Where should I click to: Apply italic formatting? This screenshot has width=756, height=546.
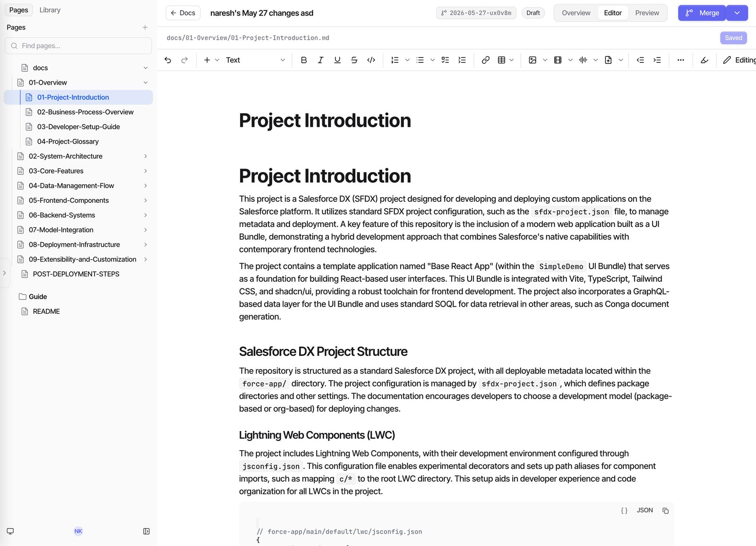point(321,60)
